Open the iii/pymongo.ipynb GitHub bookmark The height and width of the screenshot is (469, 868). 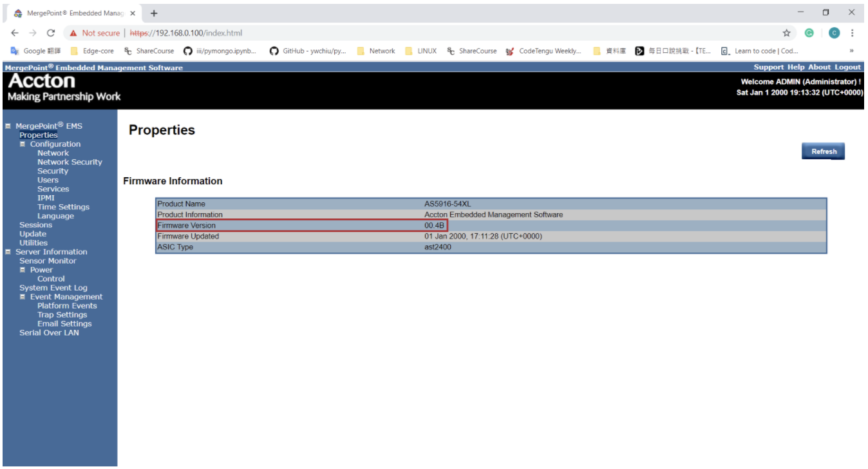pyautogui.click(x=220, y=51)
